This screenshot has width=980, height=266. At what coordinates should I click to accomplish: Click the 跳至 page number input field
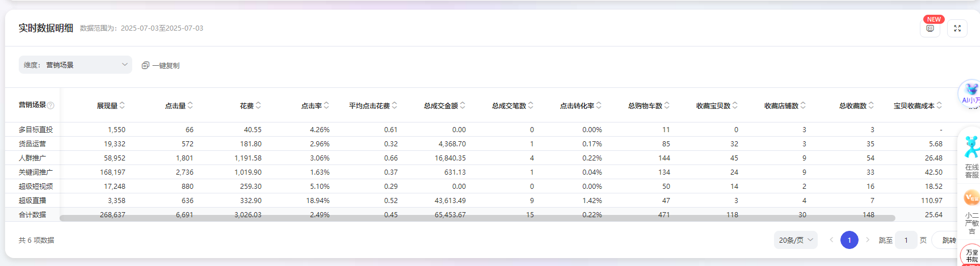tap(906, 240)
